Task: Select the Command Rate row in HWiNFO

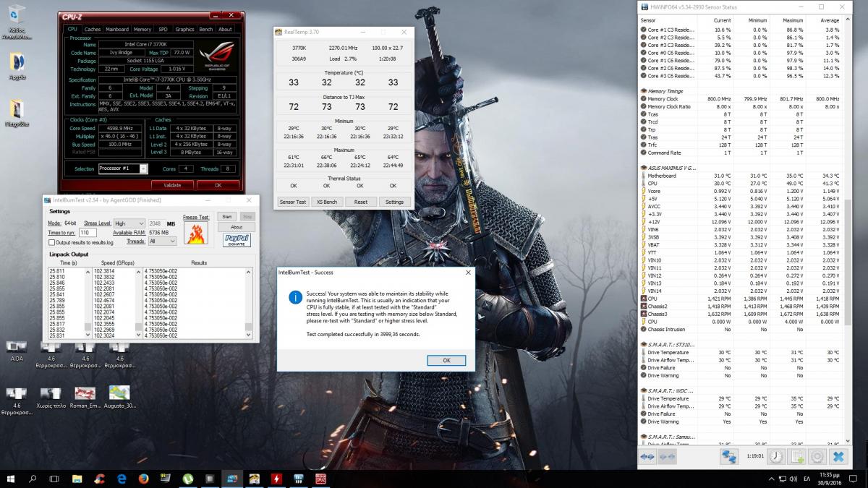Action: point(740,153)
